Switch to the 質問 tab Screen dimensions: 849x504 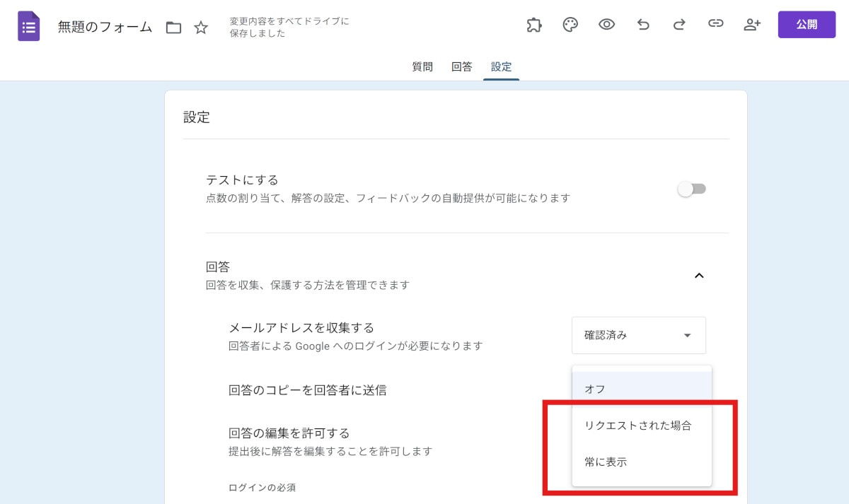[x=422, y=66]
